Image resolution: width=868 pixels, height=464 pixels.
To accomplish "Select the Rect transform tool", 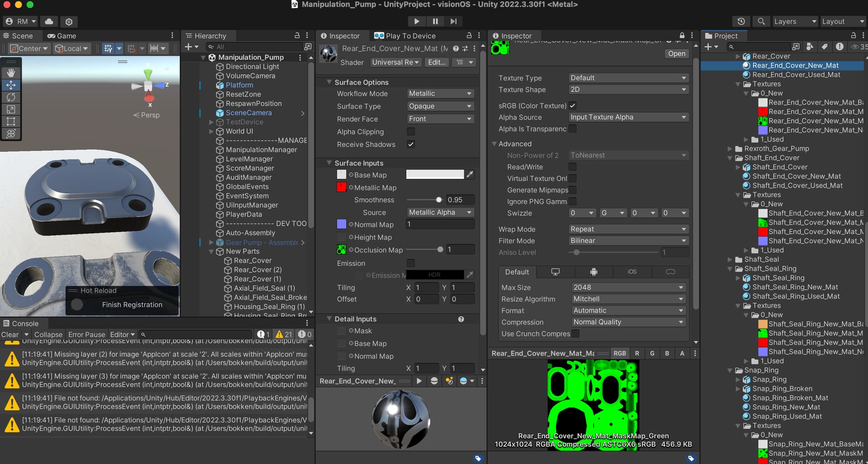I will click(11, 121).
